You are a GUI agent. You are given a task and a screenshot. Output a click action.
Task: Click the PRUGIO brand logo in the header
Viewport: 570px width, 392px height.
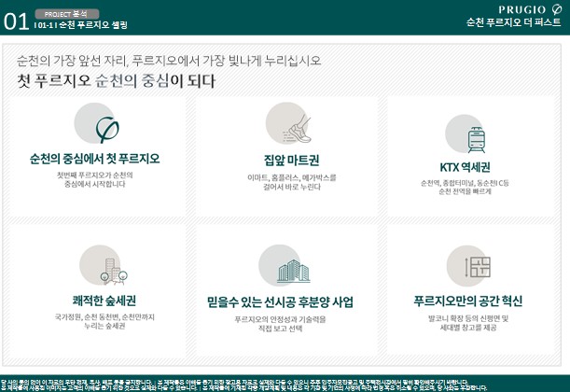(531, 9)
